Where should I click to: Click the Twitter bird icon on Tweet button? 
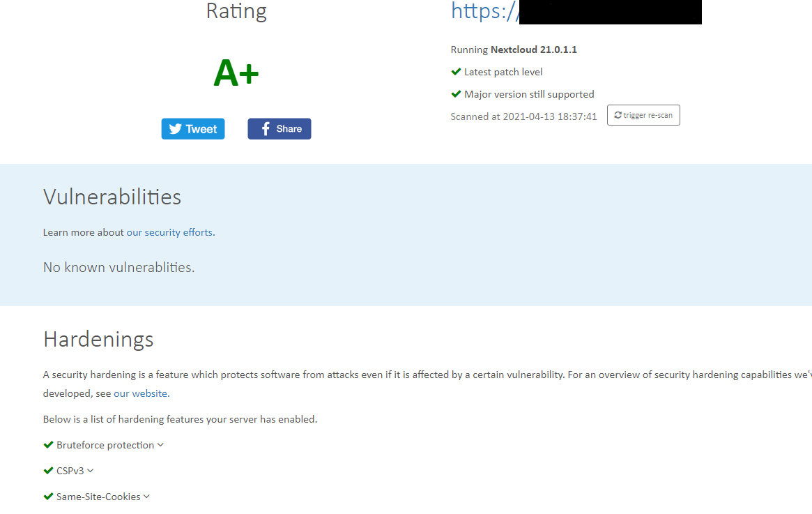pos(176,129)
